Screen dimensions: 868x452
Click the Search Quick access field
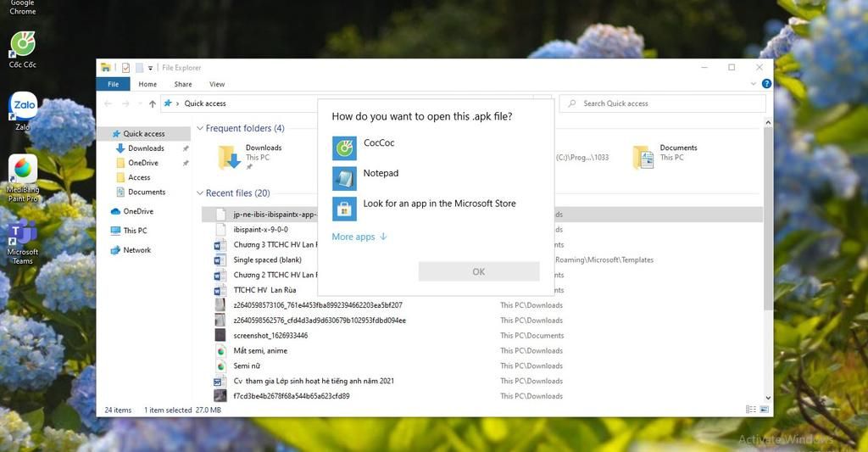click(663, 103)
